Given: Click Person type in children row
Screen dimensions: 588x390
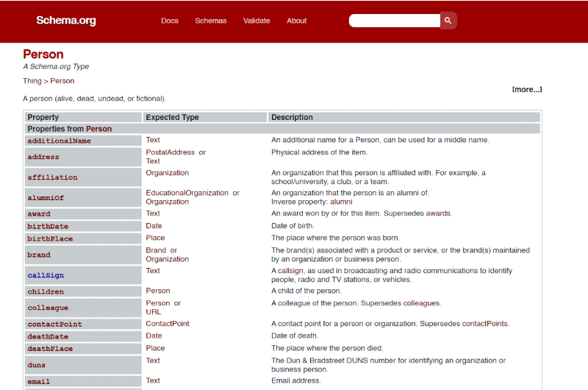Looking at the screenshot, I should click(158, 291).
